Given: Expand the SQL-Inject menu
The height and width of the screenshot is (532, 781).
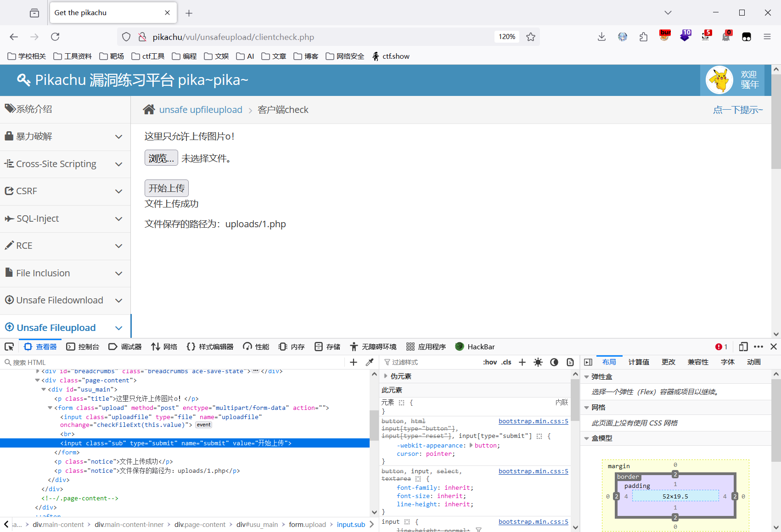Looking at the screenshot, I should point(65,218).
